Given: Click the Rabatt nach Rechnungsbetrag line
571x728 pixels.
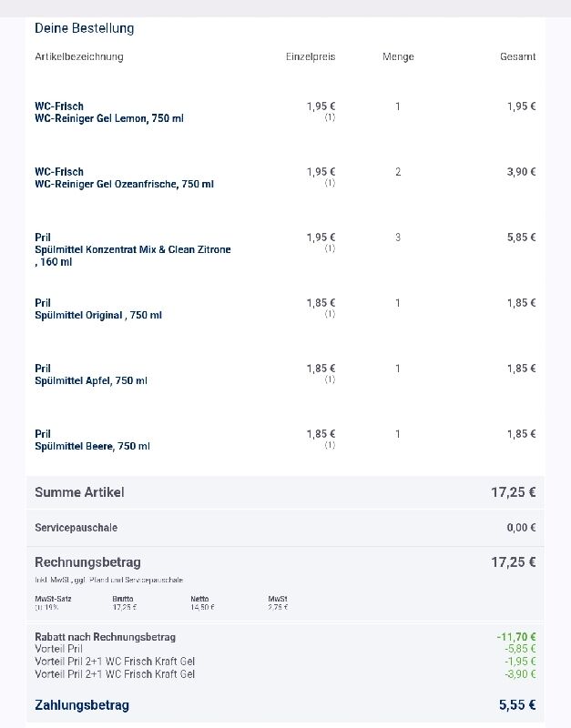Looking at the screenshot, I should [x=285, y=637].
